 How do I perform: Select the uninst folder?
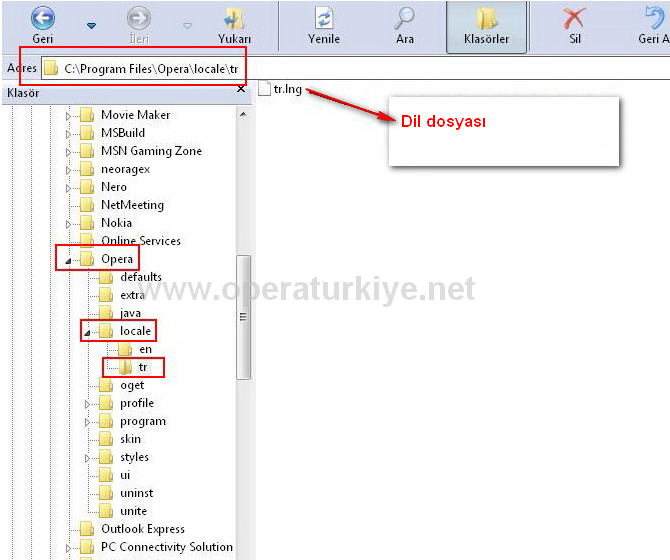click(x=126, y=493)
